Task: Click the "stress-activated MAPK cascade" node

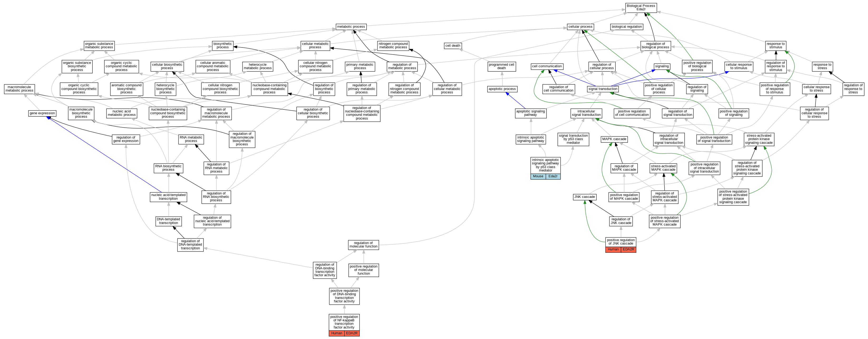Action: tap(663, 168)
